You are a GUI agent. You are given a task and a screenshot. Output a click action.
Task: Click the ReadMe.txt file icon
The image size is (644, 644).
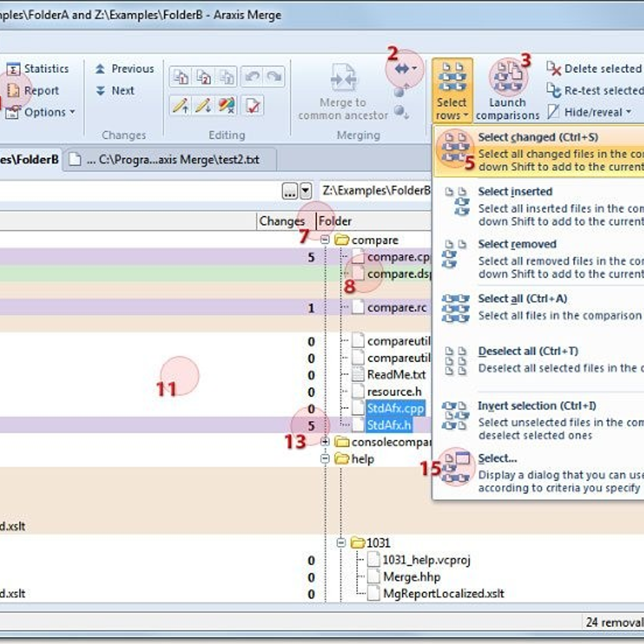click(358, 375)
